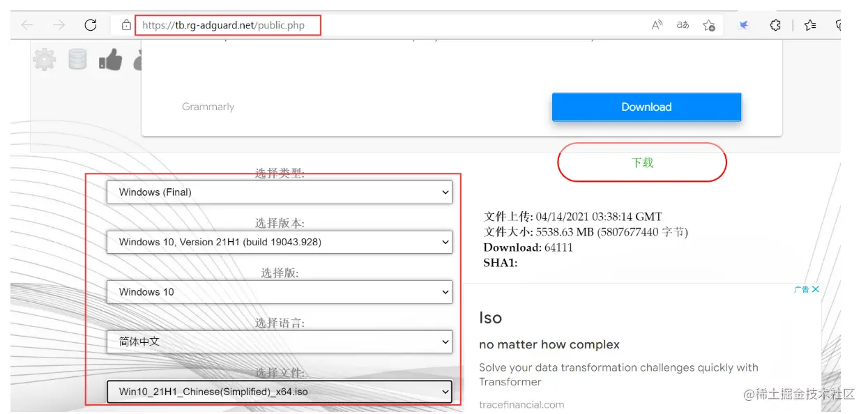Click the 文件上传 upload date text

572,217
